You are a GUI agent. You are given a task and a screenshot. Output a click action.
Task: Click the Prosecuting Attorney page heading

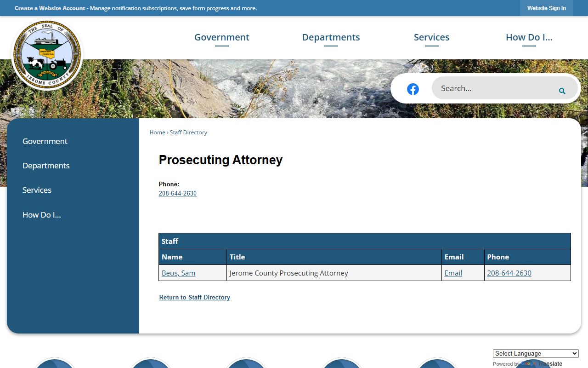tap(220, 160)
